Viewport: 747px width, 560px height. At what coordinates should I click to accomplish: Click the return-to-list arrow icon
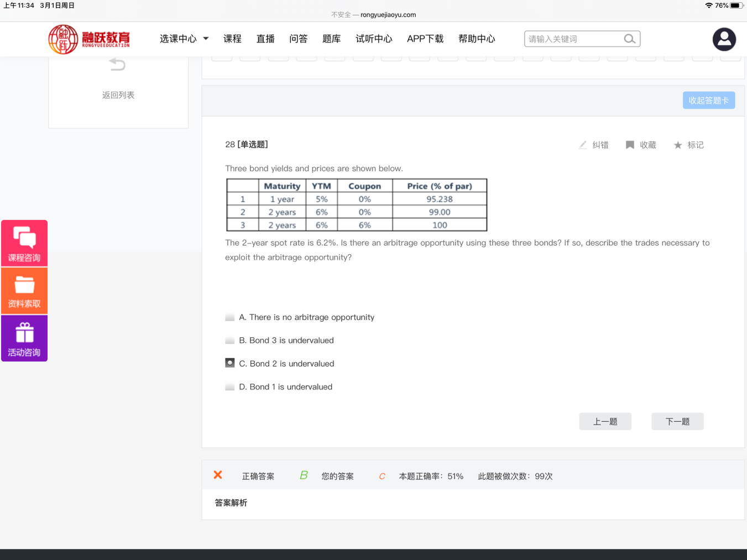[x=117, y=65]
